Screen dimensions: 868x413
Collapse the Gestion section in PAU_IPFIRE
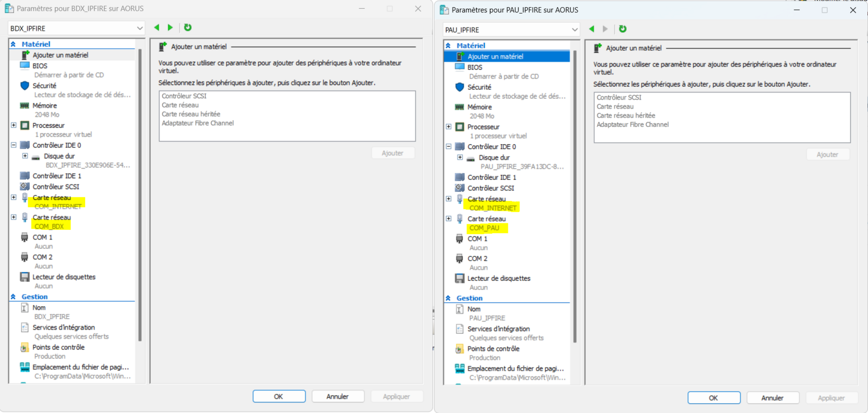[448, 298]
